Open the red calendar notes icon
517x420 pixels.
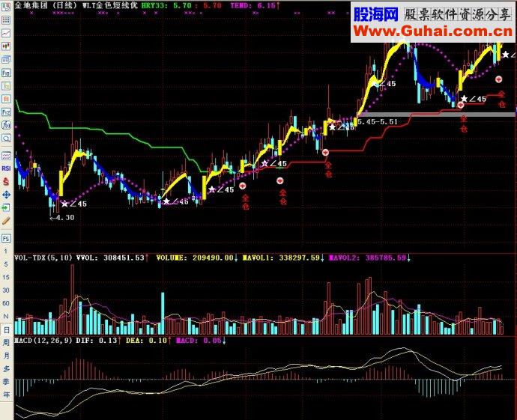6,99
